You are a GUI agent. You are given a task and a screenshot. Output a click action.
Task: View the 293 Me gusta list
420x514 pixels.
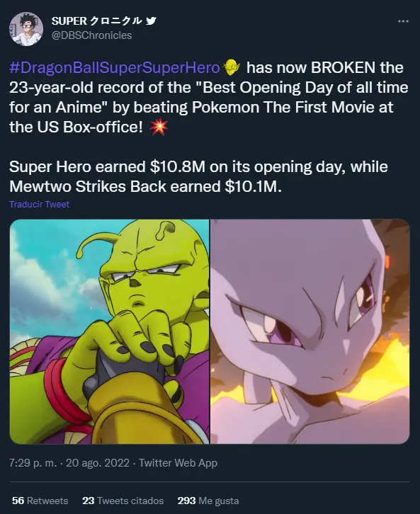208,501
